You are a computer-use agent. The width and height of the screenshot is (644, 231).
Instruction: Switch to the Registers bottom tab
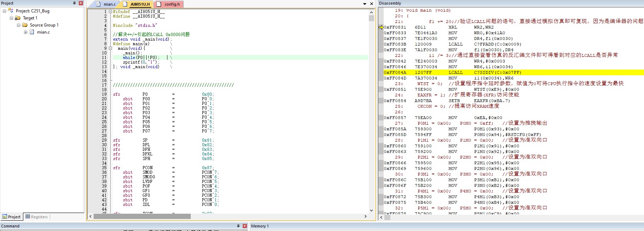[x=36, y=217]
